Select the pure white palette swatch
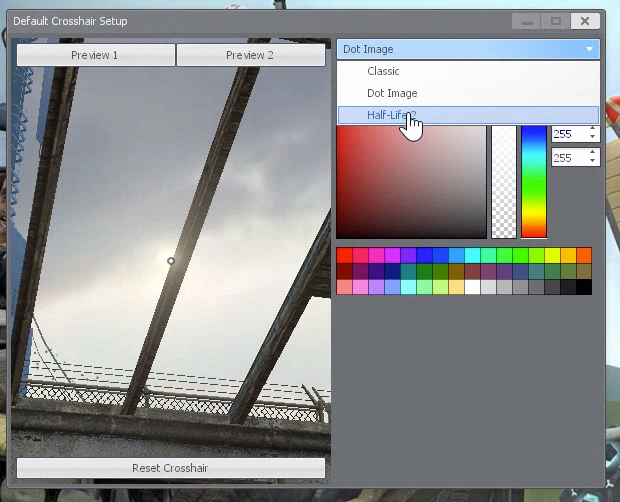The width and height of the screenshot is (620, 502). (472, 287)
